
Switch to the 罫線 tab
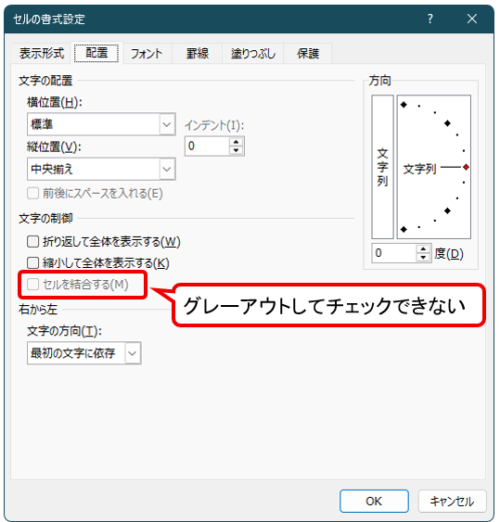click(197, 53)
